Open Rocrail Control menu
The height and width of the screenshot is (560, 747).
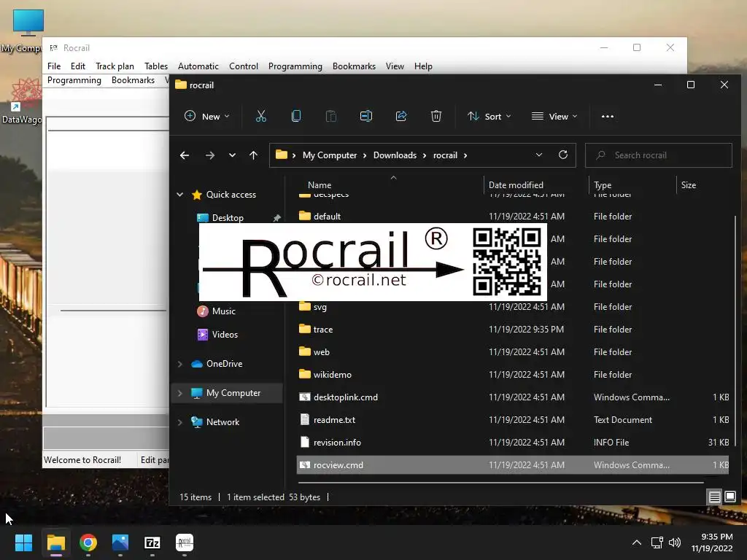(x=244, y=66)
